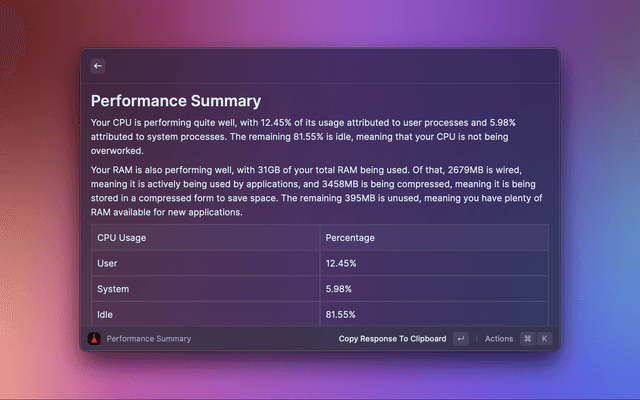Click the Idle row label

(105, 314)
